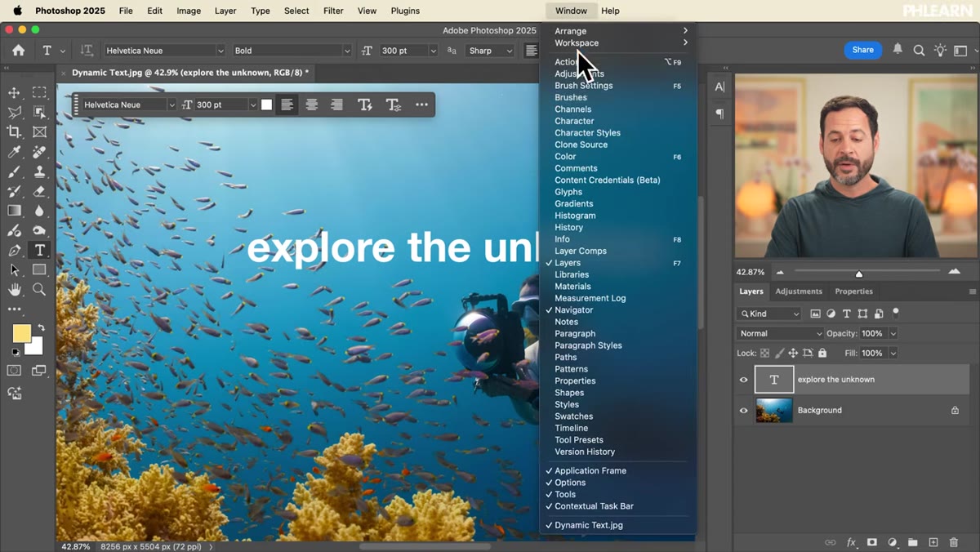
Task: Open the Edit Toolbar three-dots menu
Action: pyautogui.click(x=14, y=309)
